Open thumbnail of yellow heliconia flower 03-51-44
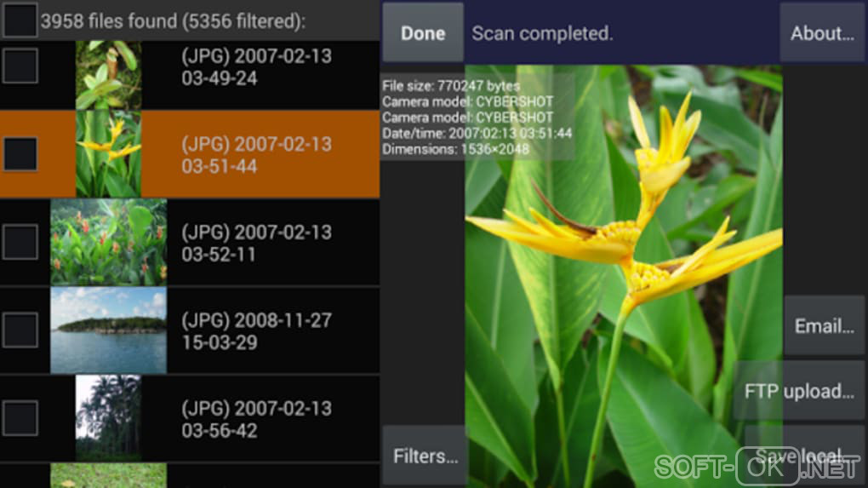The height and width of the screenshot is (488, 868). [x=109, y=153]
